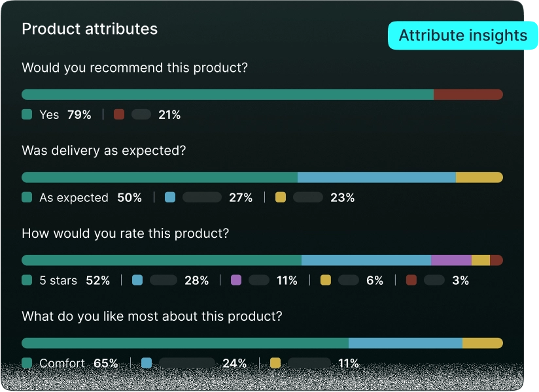539x392 pixels.
Task: Select purple 11% rating legend swatch
Action: 236,280
